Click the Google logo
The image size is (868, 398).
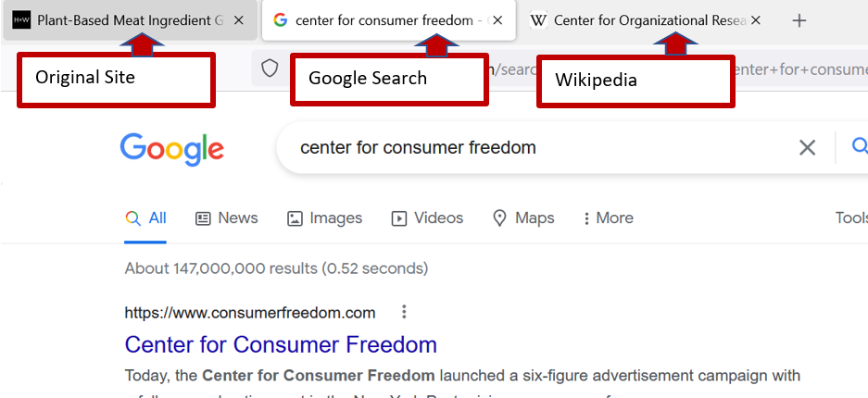(x=171, y=148)
